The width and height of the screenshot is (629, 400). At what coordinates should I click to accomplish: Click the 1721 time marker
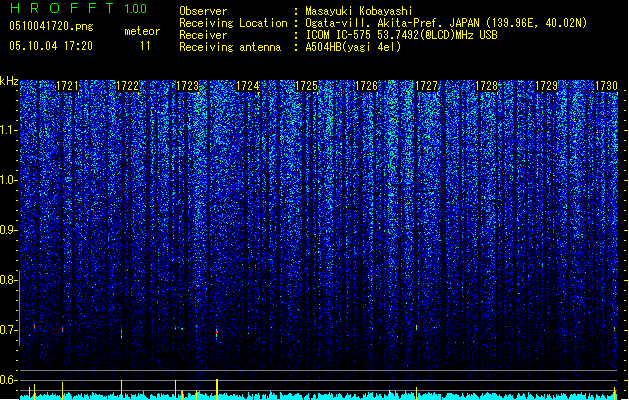pyautogui.click(x=67, y=86)
